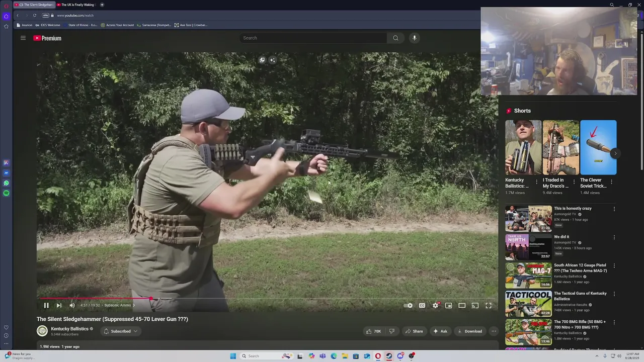The width and height of the screenshot is (644, 362).
Task: Search with voice microphone icon
Action: pyautogui.click(x=415, y=38)
